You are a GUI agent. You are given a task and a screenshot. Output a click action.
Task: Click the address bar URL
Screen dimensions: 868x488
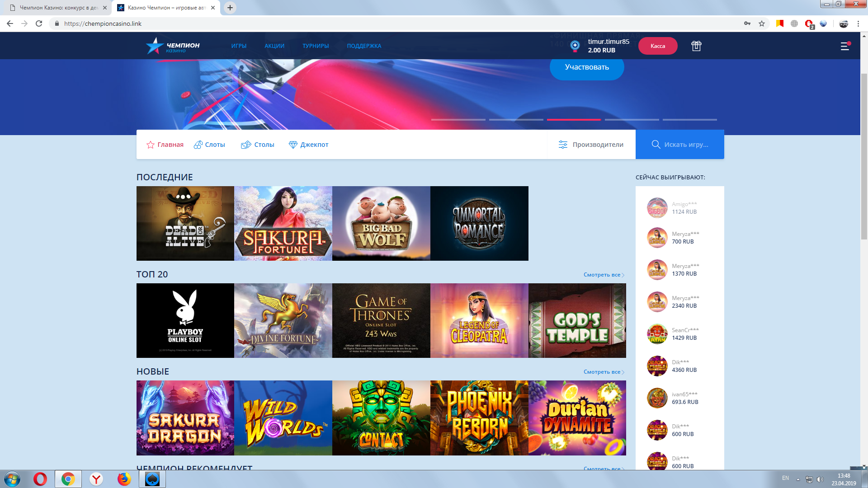[x=103, y=23]
